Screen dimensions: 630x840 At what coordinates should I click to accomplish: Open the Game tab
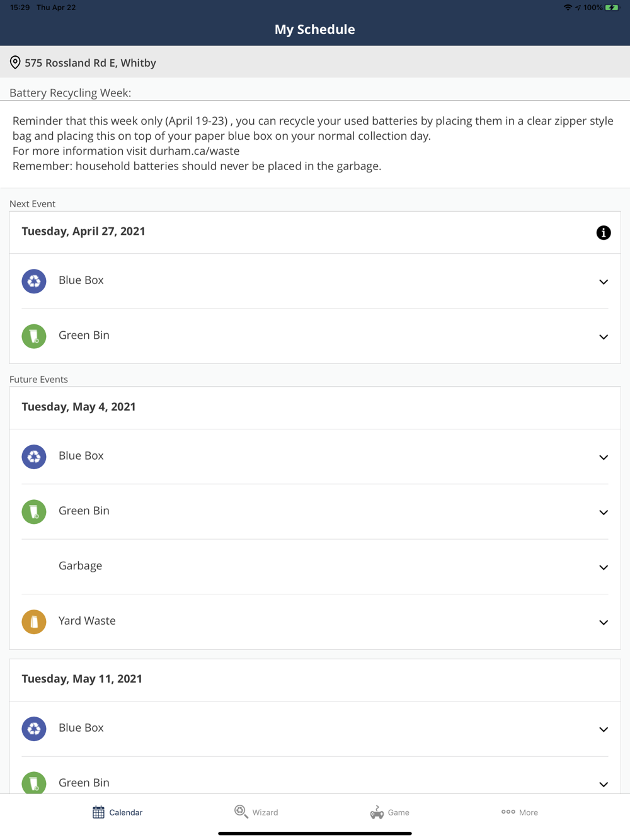click(390, 812)
